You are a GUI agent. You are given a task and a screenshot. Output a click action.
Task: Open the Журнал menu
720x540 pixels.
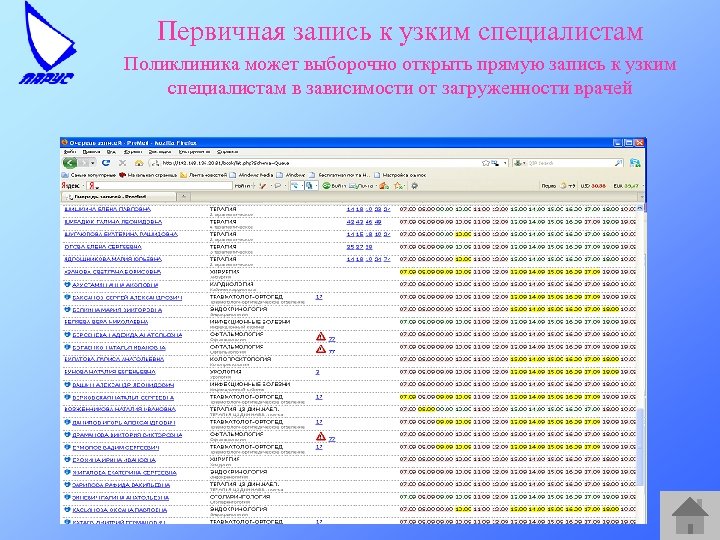pos(133,152)
